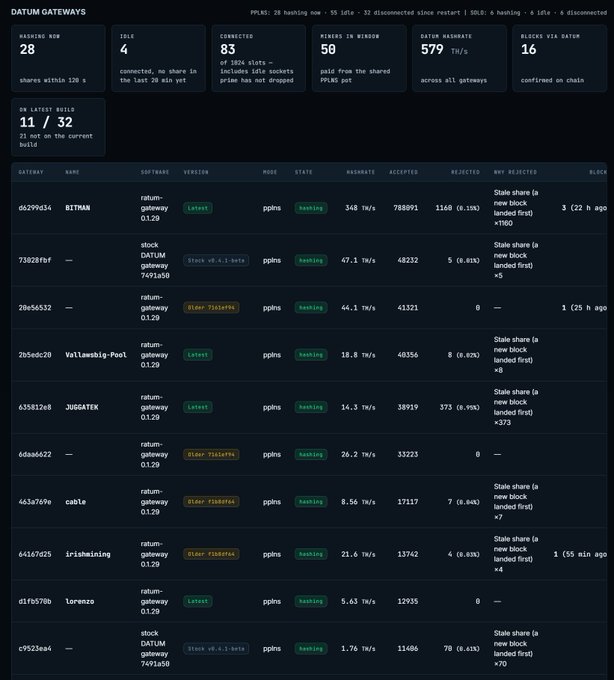Click the JUGGATEK gateway name

pyautogui.click(x=82, y=407)
